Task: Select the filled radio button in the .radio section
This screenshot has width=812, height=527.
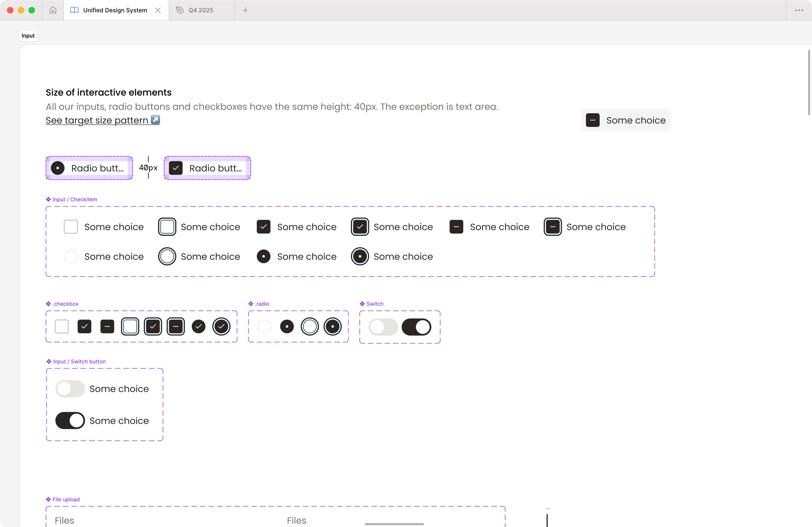Action: click(x=287, y=326)
